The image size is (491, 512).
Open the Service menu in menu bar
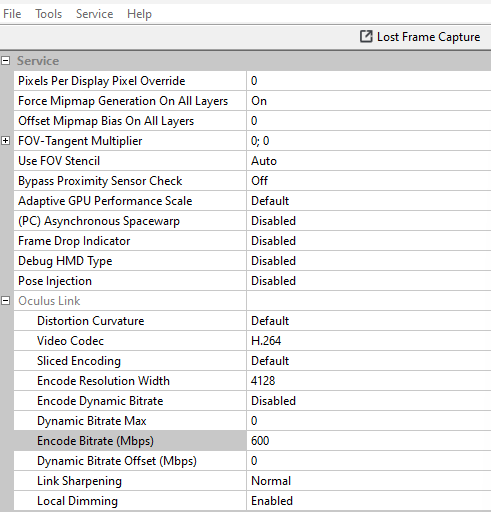94,14
